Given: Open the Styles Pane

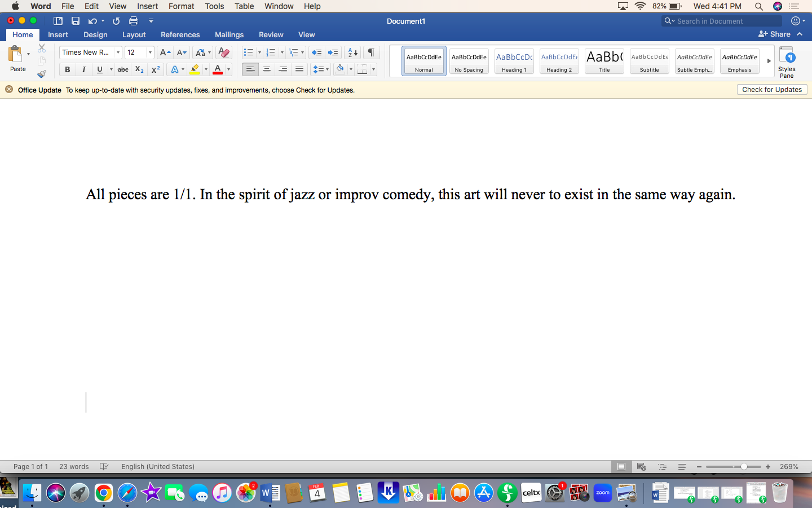Looking at the screenshot, I should [x=787, y=62].
